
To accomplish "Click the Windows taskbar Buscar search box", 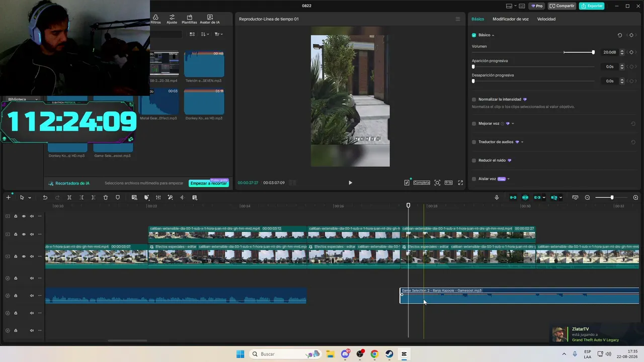I will (x=285, y=354).
